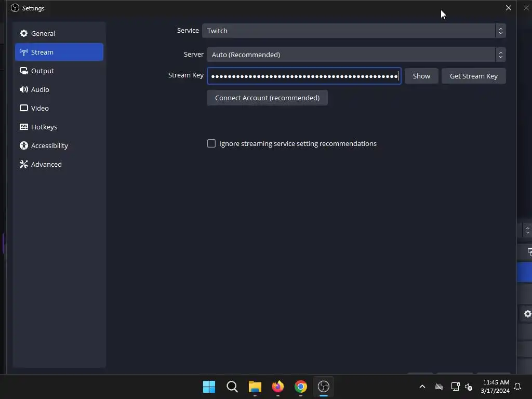Click the Get Stream Key button
The image size is (532, 399).
(x=474, y=76)
